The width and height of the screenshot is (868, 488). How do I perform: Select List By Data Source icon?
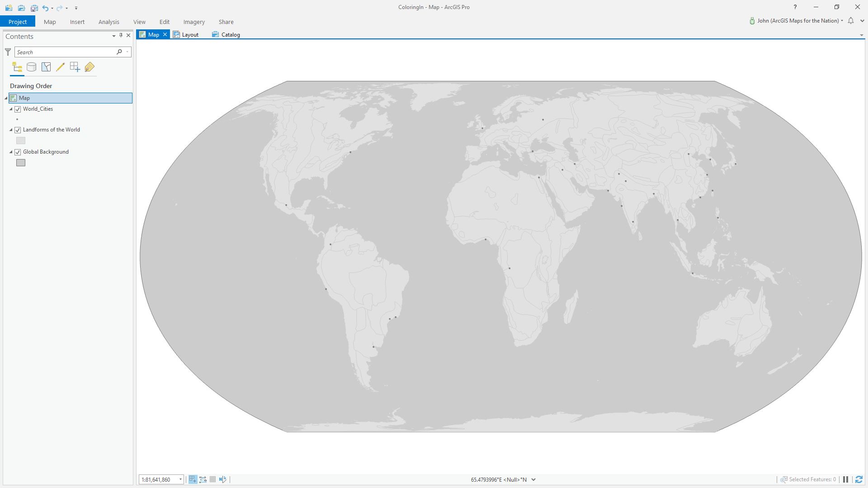point(32,67)
